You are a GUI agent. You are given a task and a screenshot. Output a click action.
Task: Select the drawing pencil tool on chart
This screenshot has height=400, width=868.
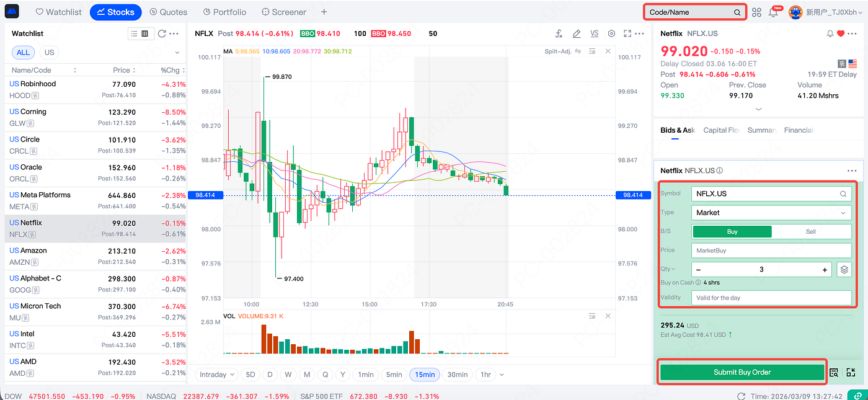[577, 33]
